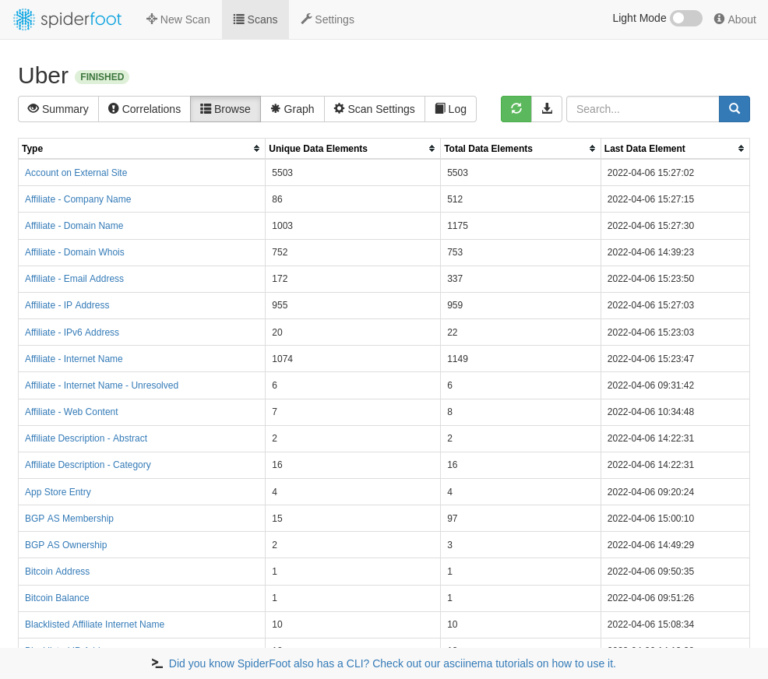
Task: Open the Account on External Site link
Action: pyautogui.click(x=76, y=172)
